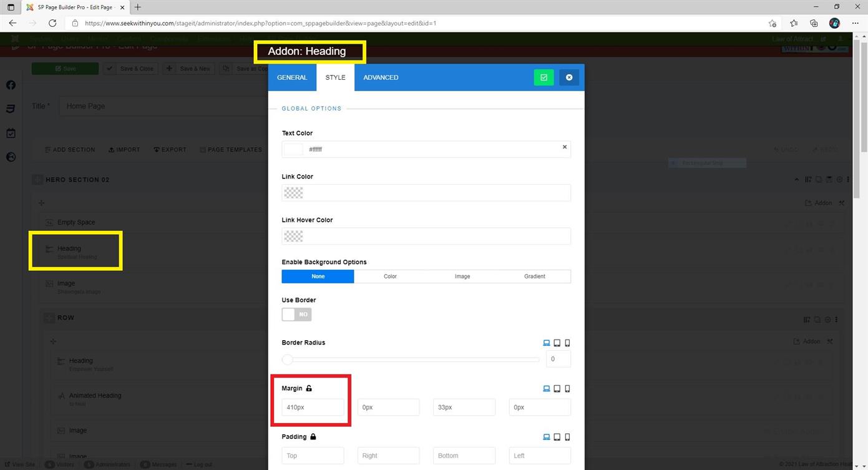Select tablet device icon for Margin
Viewport: 868px width, 470px height.
click(x=557, y=388)
